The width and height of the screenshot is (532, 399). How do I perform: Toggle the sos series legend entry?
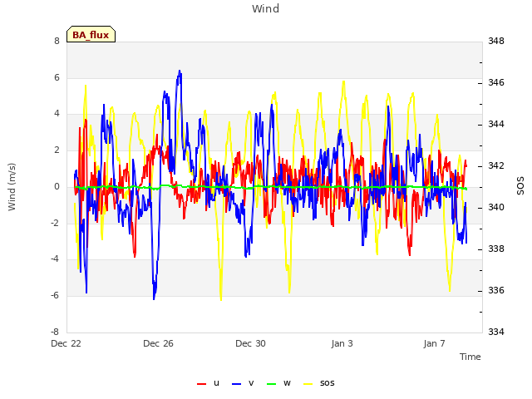318,383
